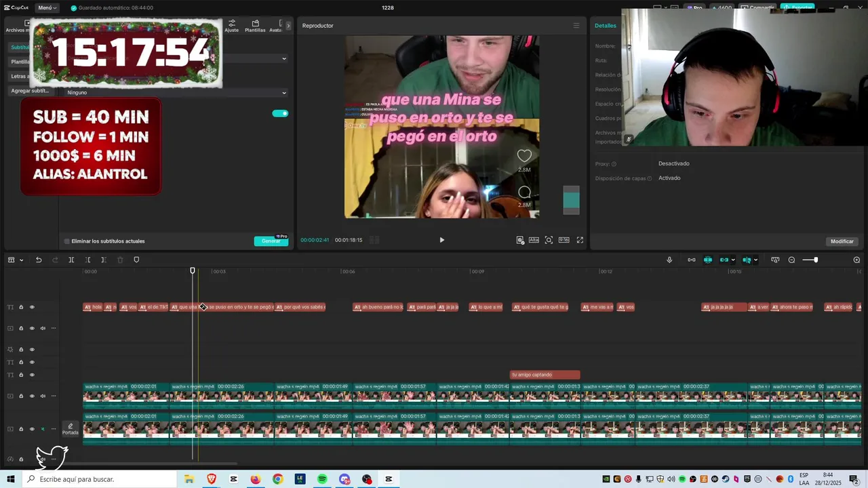Open the language dropdown above Ninguno

pos(254,58)
